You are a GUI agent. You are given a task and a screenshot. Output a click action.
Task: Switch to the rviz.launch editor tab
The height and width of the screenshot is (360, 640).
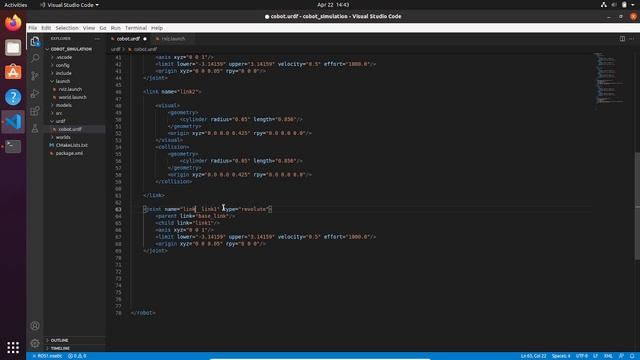[x=173, y=39]
